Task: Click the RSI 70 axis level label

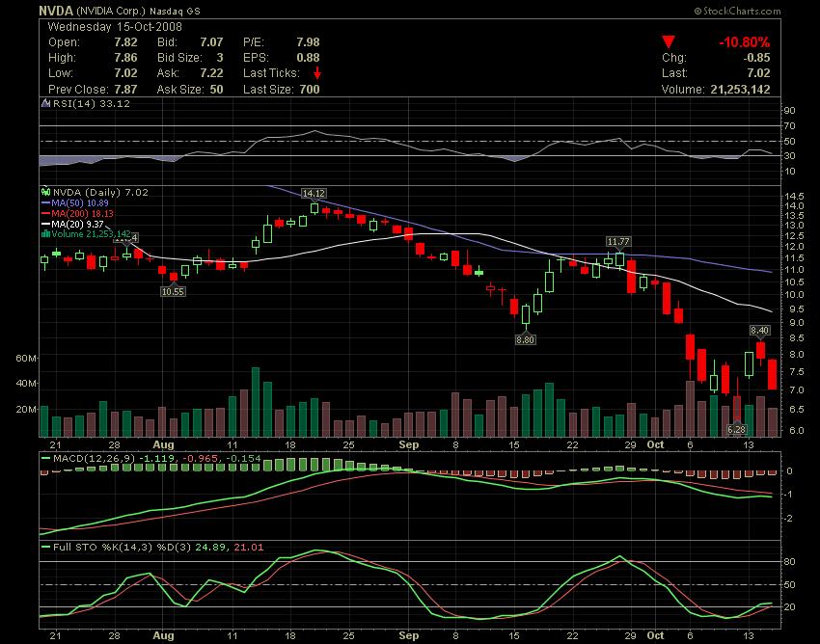Action: [x=789, y=126]
